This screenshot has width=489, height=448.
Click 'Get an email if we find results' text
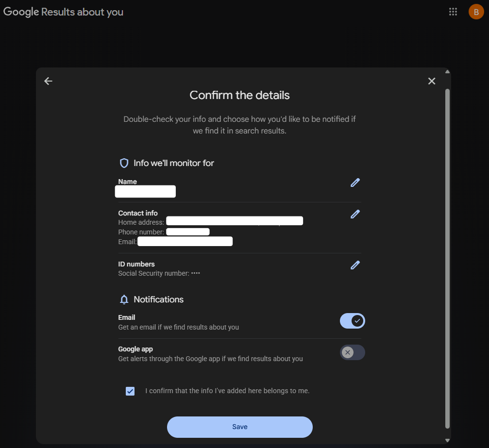[x=178, y=327]
